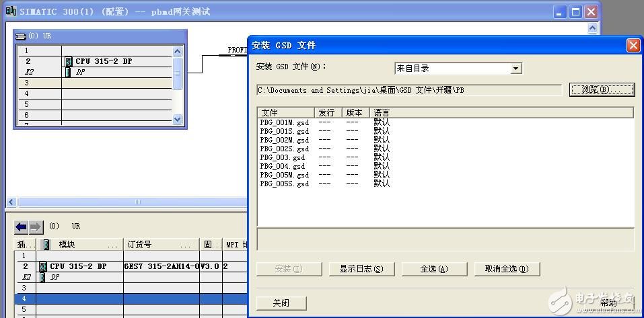Select slot 4 in rack UR
This screenshot has width=644, height=318.
(x=94, y=93)
